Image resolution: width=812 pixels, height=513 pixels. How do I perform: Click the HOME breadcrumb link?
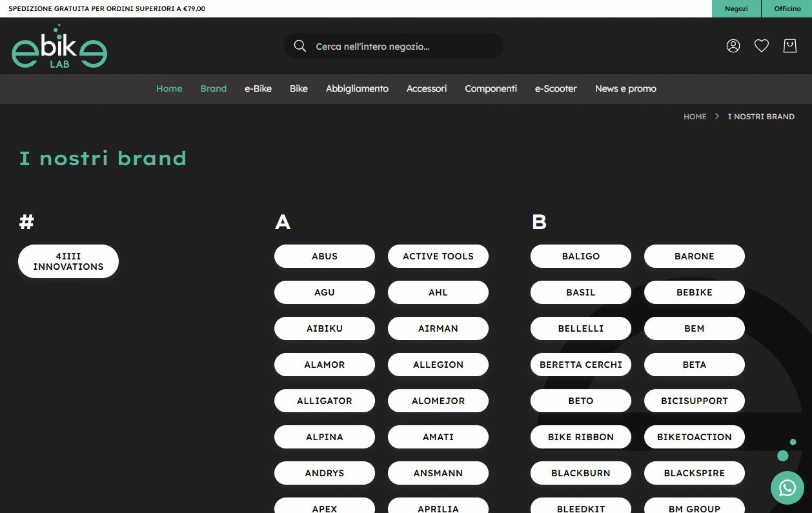(695, 117)
